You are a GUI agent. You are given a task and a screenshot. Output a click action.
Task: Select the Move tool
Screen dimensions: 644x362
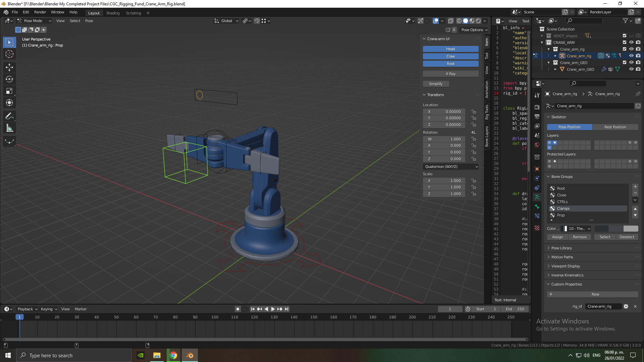click(9, 67)
